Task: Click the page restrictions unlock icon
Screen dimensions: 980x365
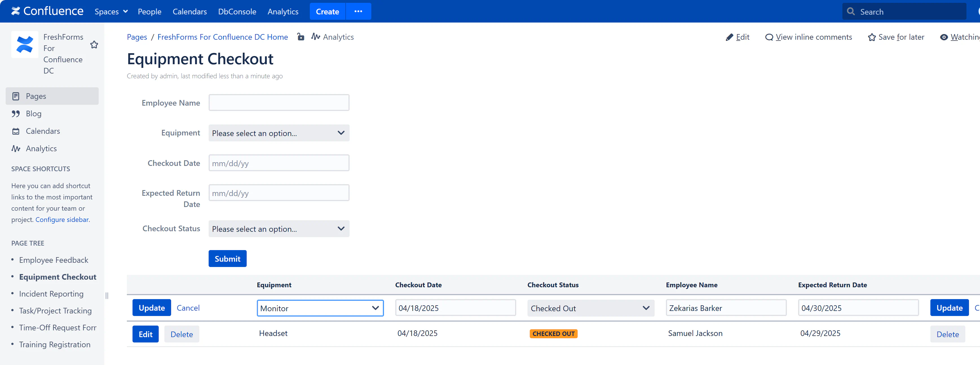Action: (301, 37)
